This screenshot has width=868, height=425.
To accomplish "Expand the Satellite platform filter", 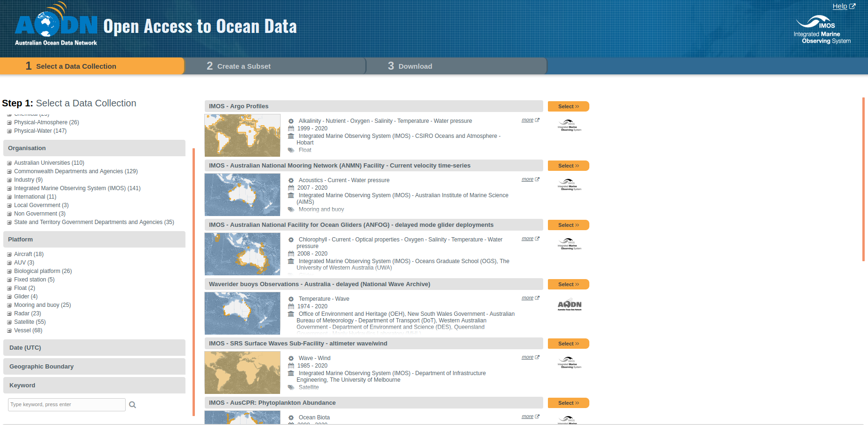I will click(9, 322).
